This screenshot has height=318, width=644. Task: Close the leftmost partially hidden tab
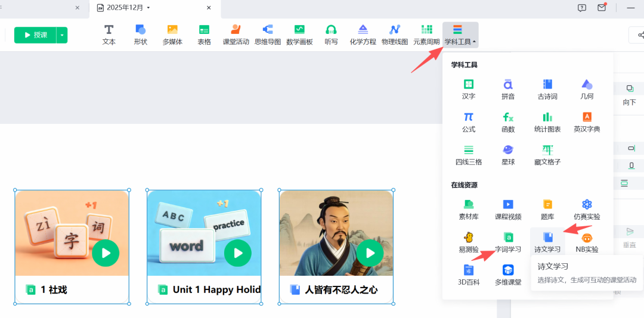[77, 8]
